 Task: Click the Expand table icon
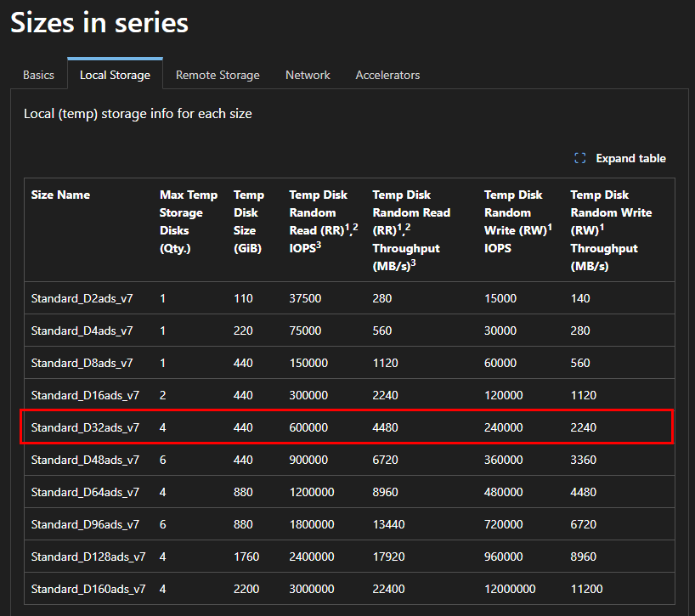click(x=580, y=158)
